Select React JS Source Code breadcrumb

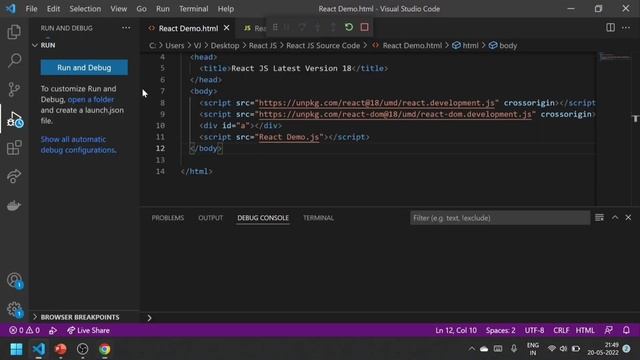pyautogui.click(x=323, y=45)
